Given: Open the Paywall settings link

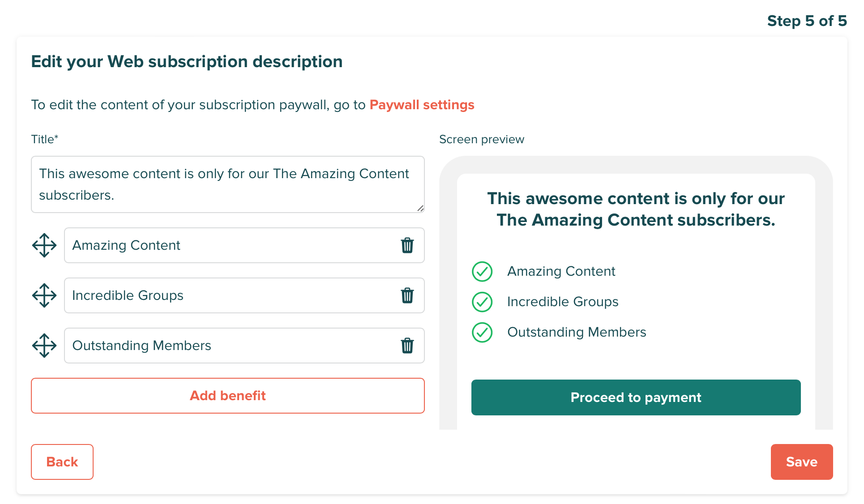Looking at the screenshot, I should pyautogui.click(x=422, y=105).
